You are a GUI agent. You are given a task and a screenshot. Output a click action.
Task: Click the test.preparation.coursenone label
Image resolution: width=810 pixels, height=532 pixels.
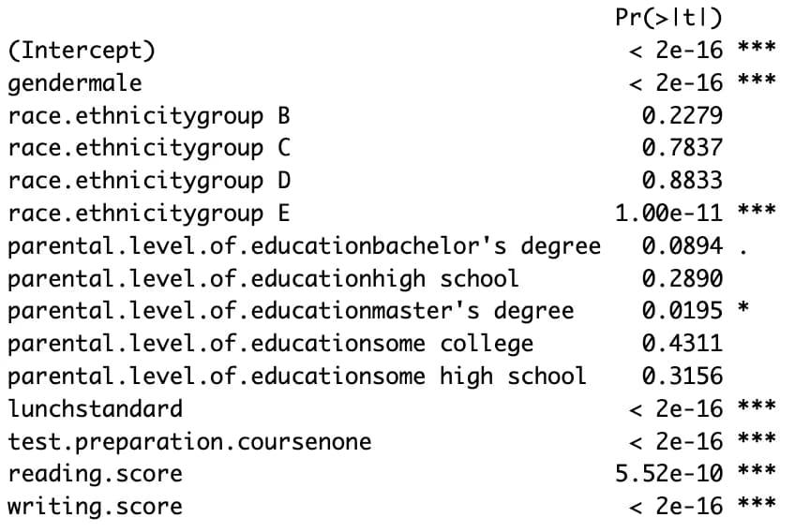pos(189,442)
